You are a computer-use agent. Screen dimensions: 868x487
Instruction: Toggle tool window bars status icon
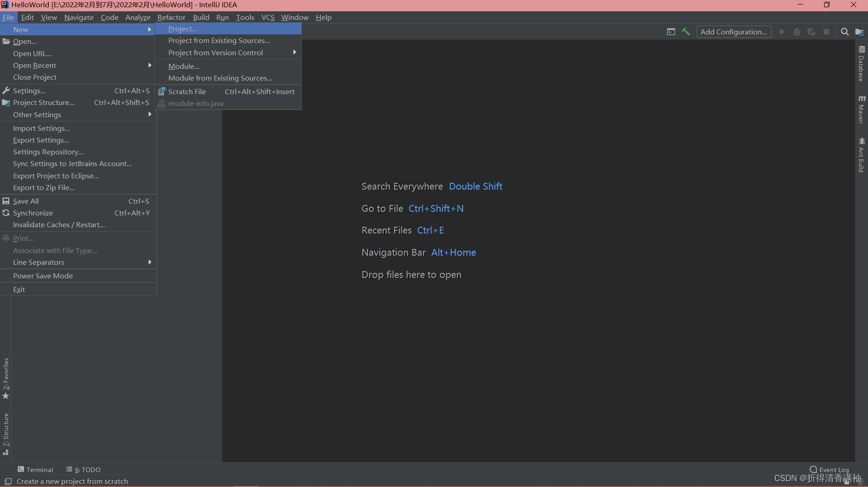click(x=8, y=481)
